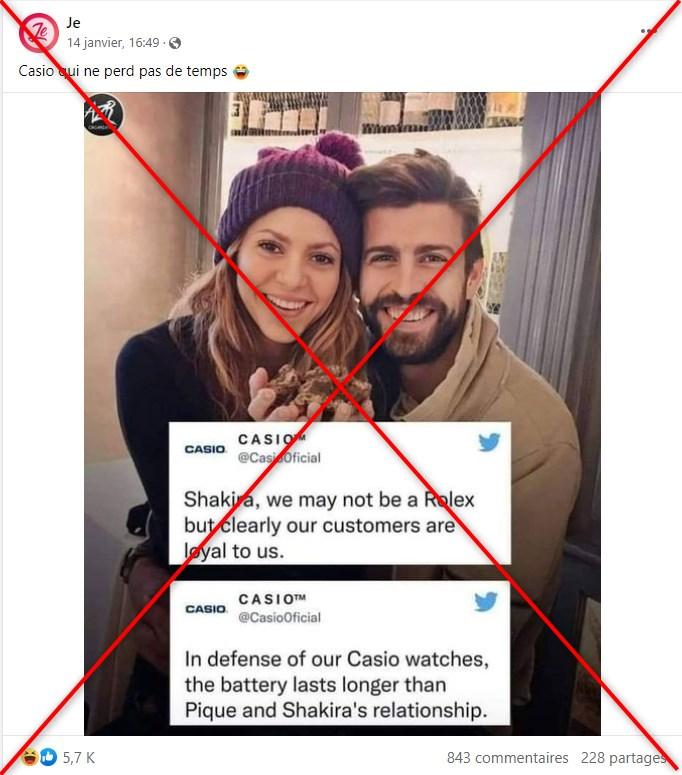This screenshot has height=775, width=682.
Task: Click the public globe audience icon
Action: 175,43
